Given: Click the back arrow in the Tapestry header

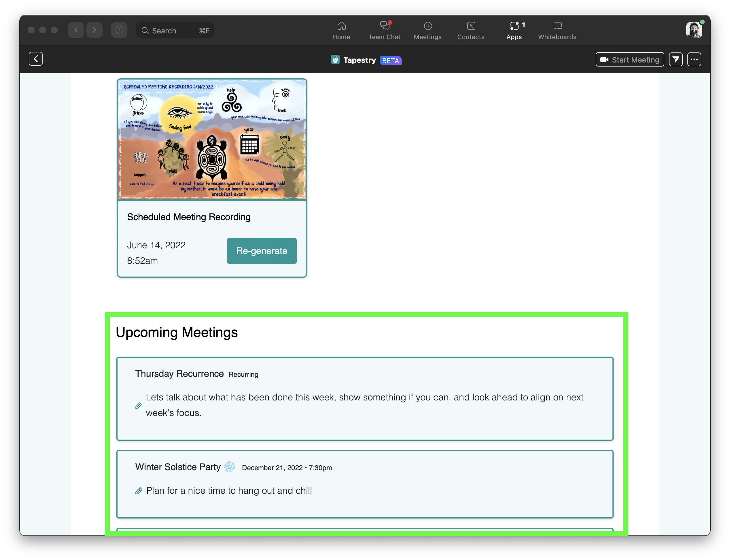Looking at the screenshot, I should tap(36, 59).
